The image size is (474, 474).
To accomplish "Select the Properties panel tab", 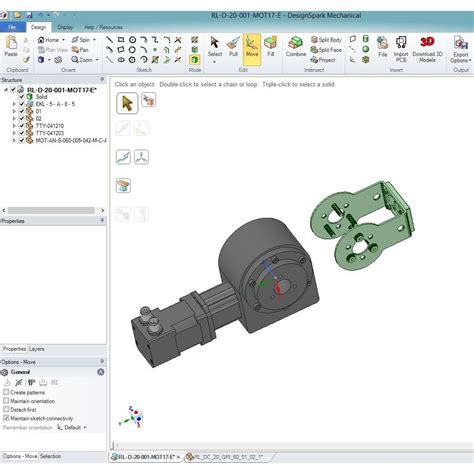I will 14,349.
